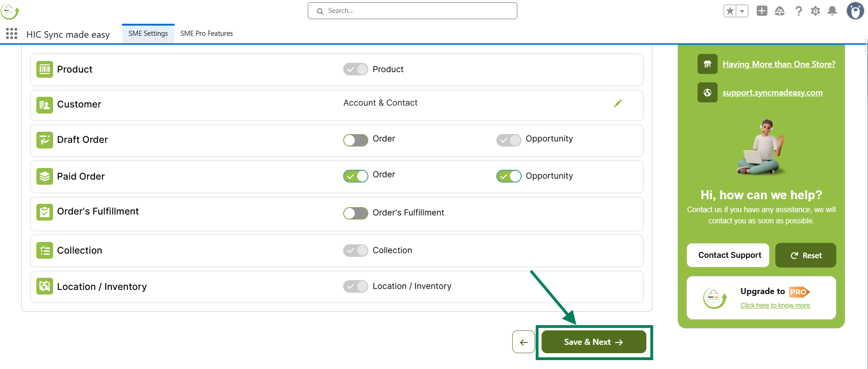The width and height of the screenshot is (868, 369).
Task: Select the SME Settings tab
Action: click(148, 34)
